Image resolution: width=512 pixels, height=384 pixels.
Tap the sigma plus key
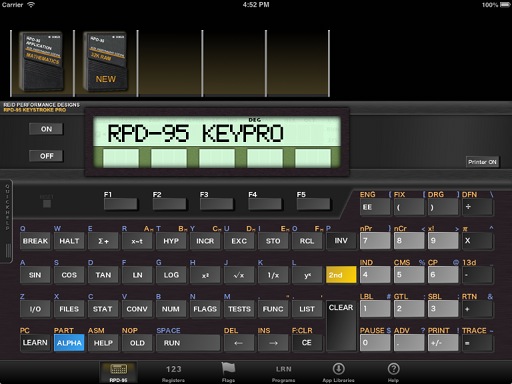[x=103, y=241]
